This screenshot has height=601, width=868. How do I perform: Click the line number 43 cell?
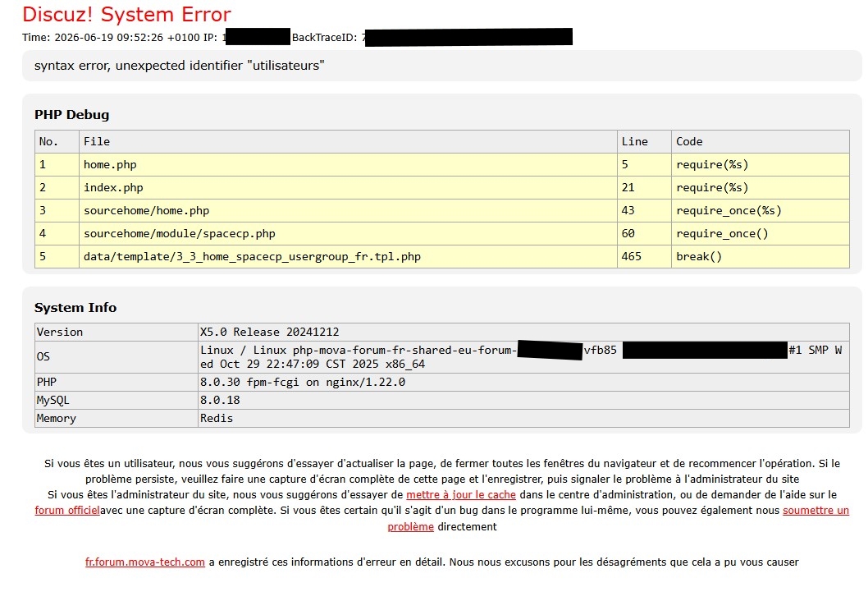(x=644, y=210)
